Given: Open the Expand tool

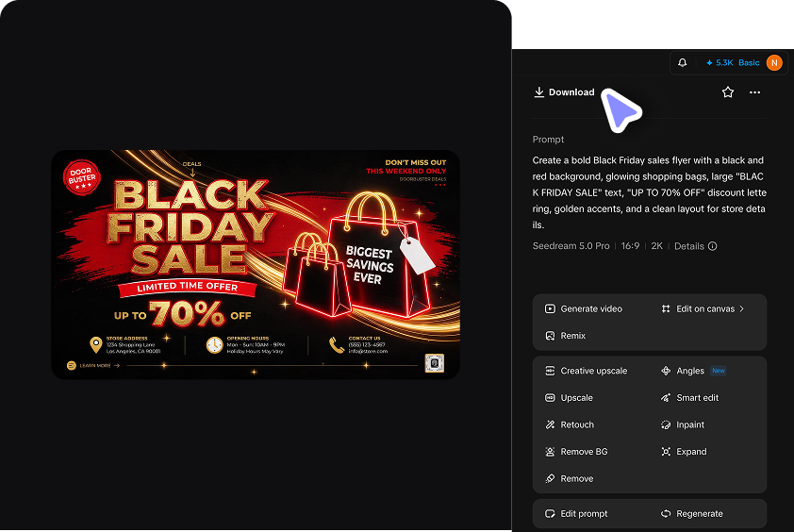Looking at the screenshot, I should (x=684, y=452).
